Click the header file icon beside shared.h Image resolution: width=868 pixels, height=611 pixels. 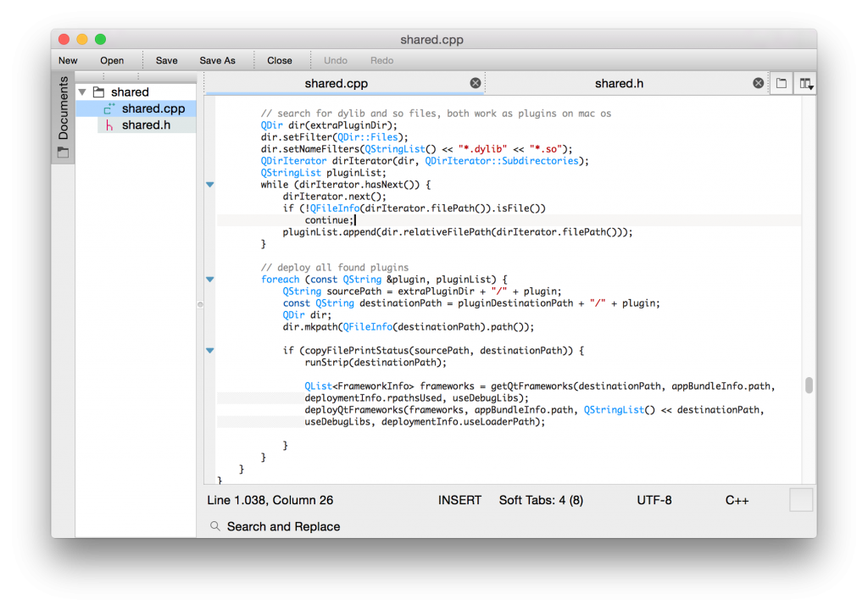(x=108, y=124)
